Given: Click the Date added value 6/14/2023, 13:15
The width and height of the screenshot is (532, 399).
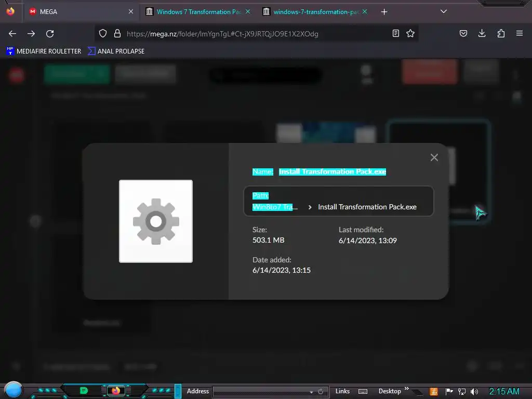Looking at the screenshot, I should 281,270.
